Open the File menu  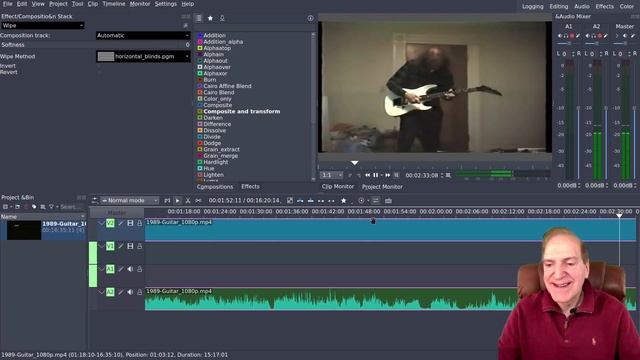[7, 4]
